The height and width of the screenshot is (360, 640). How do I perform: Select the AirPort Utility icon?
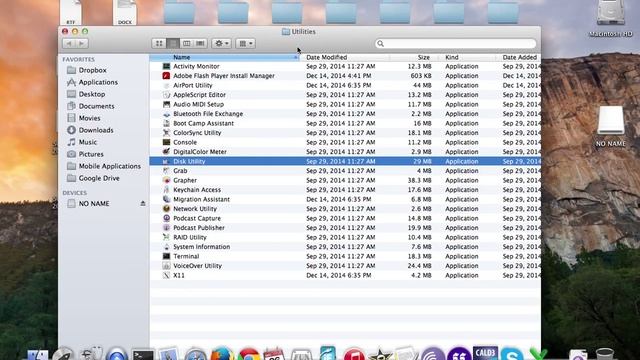coord(166,85)
